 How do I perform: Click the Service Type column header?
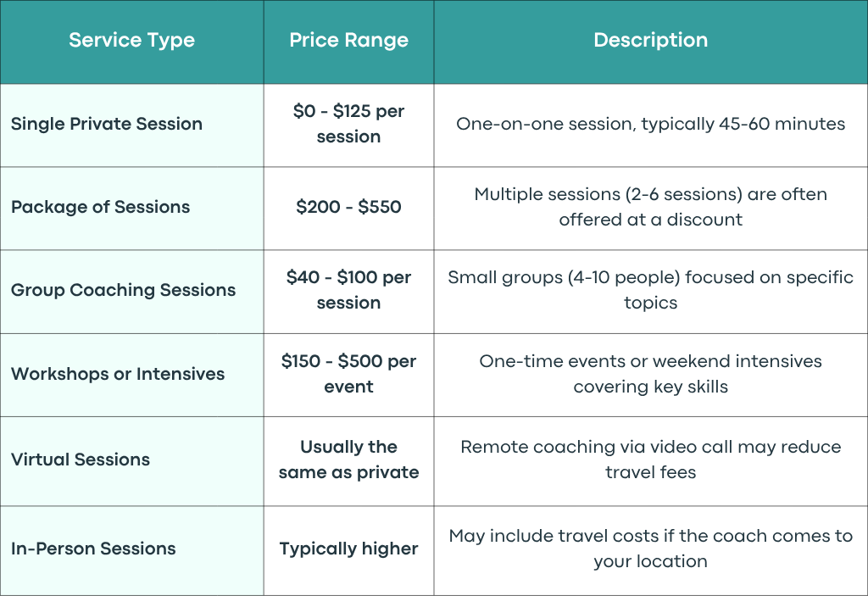131,41
